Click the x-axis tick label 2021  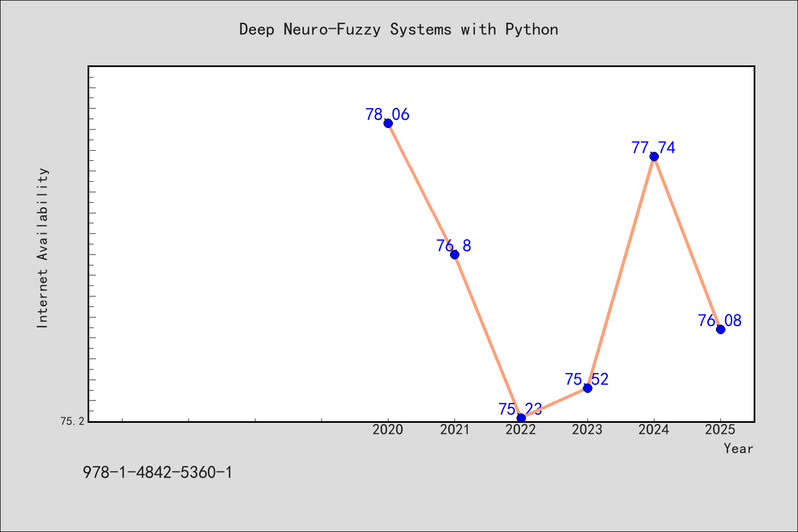[x=454, y=429]
